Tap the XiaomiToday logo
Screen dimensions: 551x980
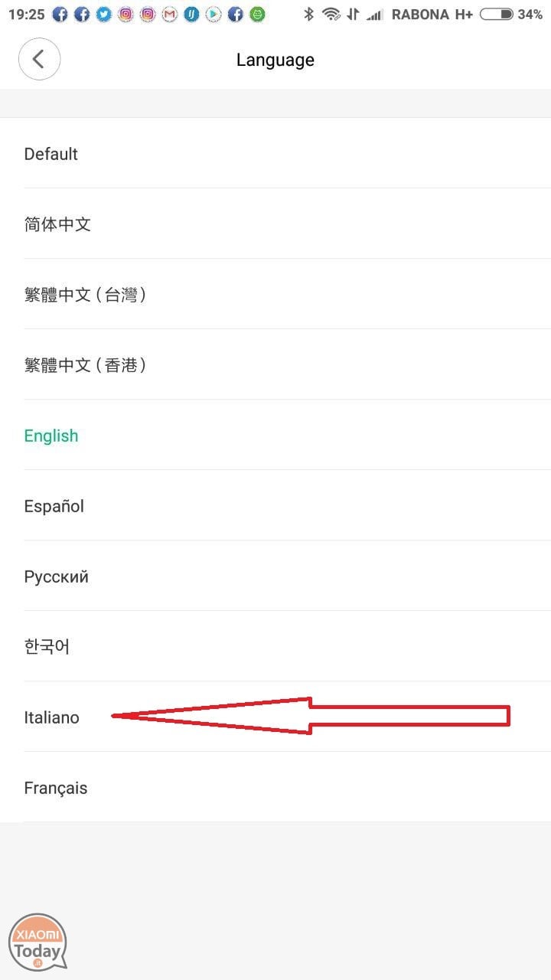pyautogui.click(x=37, y=940)
